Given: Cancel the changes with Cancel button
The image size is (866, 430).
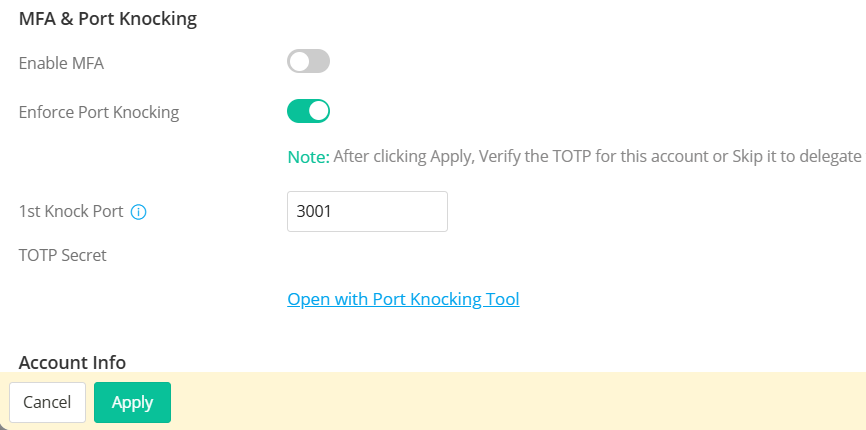Looking at the screenshot, I should point(47,402).
